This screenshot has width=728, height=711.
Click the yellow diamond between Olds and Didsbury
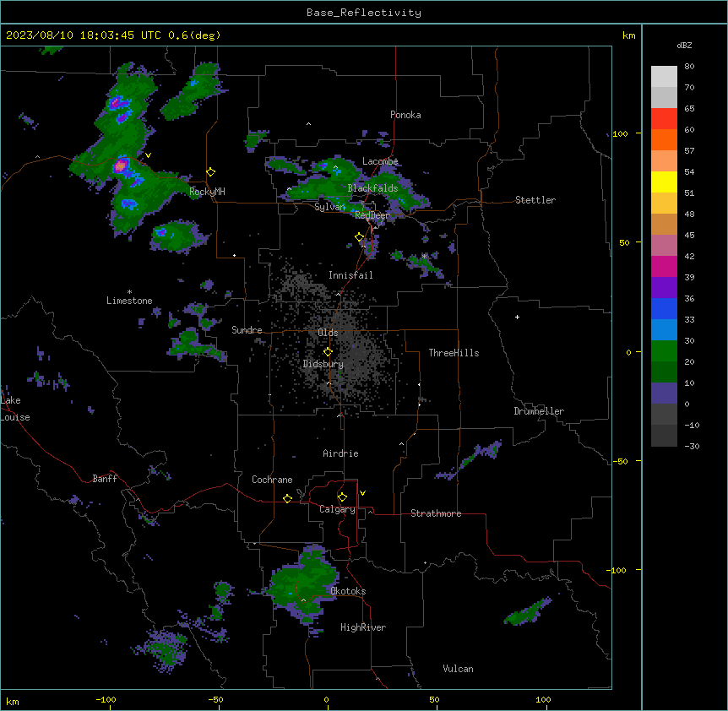[328, 352]
